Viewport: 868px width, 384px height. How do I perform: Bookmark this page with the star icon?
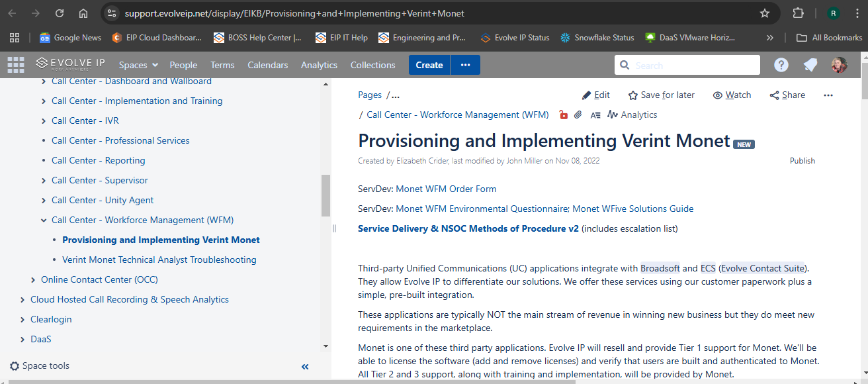pos(765,13)
